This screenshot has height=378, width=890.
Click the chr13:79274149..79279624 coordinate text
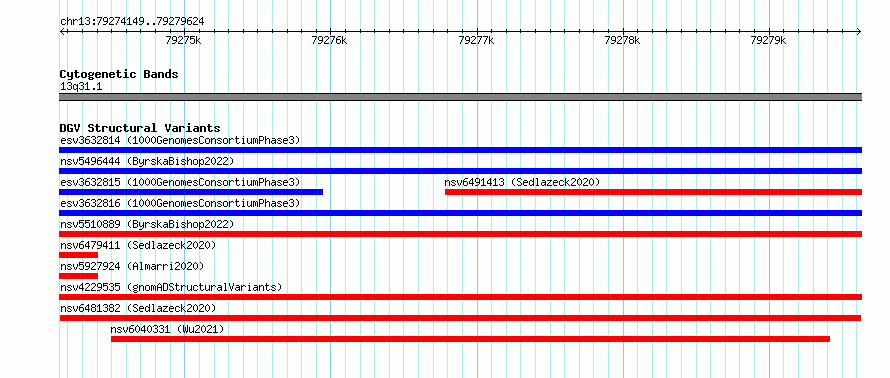[x=132, y=22]
